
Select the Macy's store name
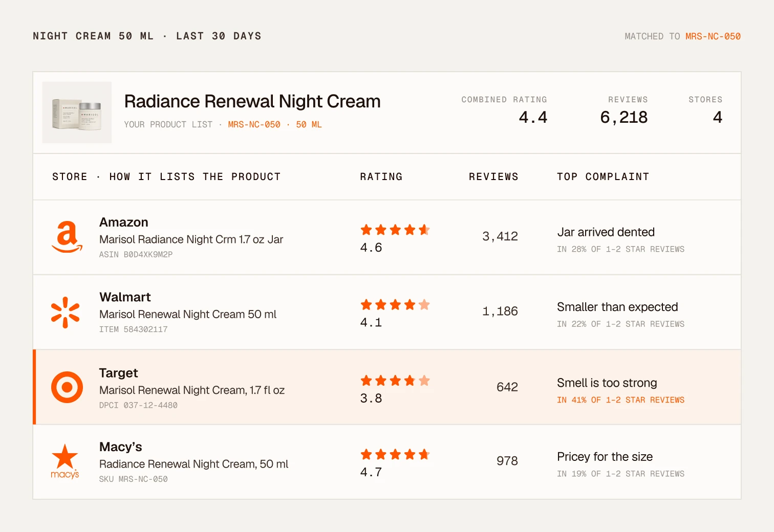click(121, 447)
